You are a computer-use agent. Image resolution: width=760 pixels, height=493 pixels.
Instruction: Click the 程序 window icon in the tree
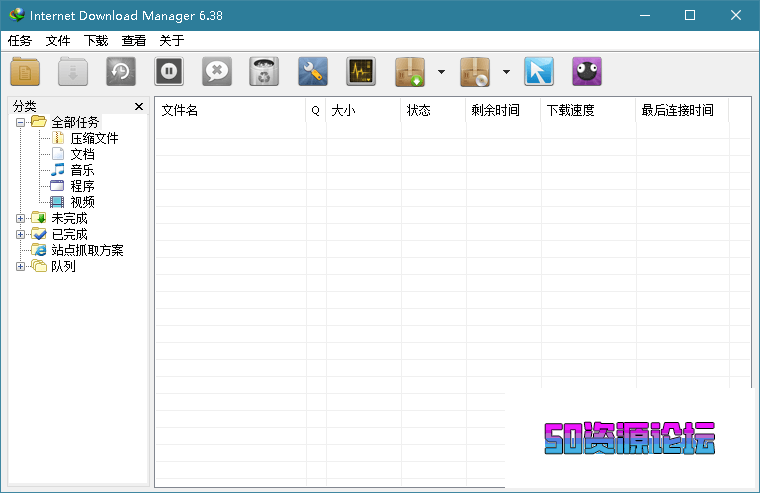click(57, 186)
